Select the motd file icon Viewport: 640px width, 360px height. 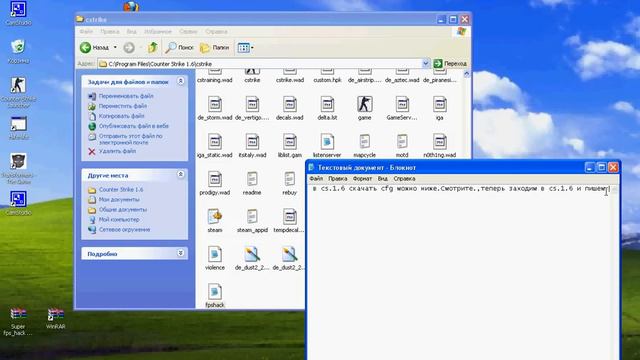point(402,142)
